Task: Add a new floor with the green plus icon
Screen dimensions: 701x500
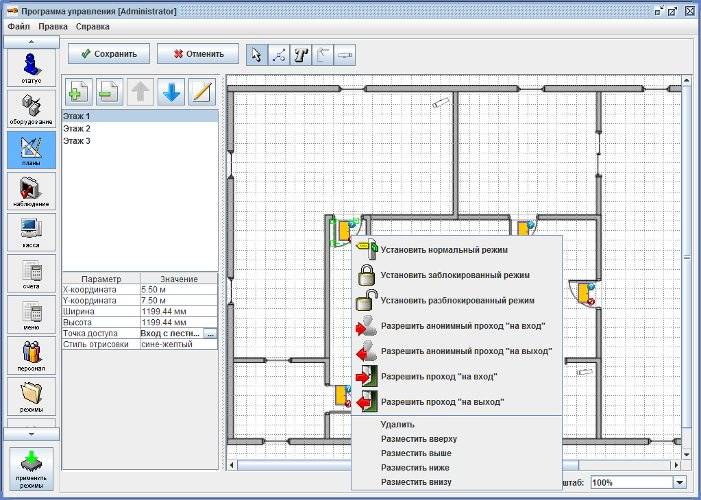Action: [78, 92]
